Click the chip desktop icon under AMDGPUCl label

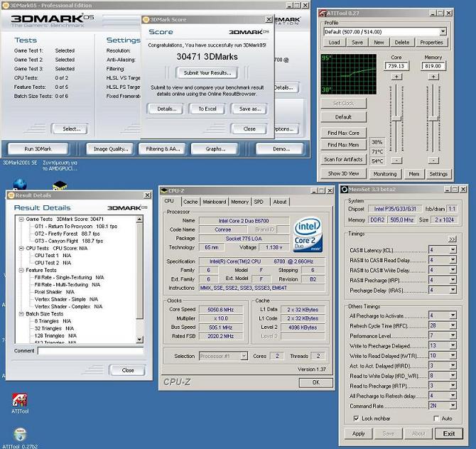click(60, 185)
